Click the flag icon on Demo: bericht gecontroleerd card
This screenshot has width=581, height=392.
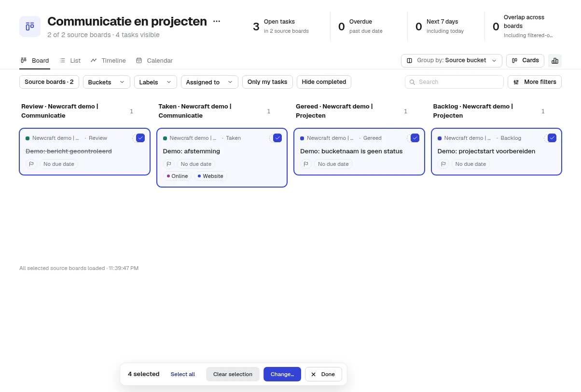tap(31, 164)
